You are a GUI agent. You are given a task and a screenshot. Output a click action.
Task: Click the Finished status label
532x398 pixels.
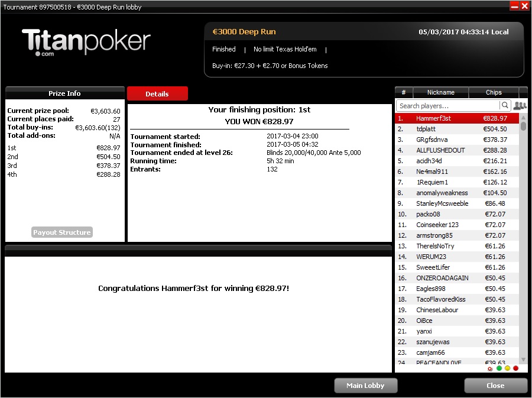pos(224,49)
